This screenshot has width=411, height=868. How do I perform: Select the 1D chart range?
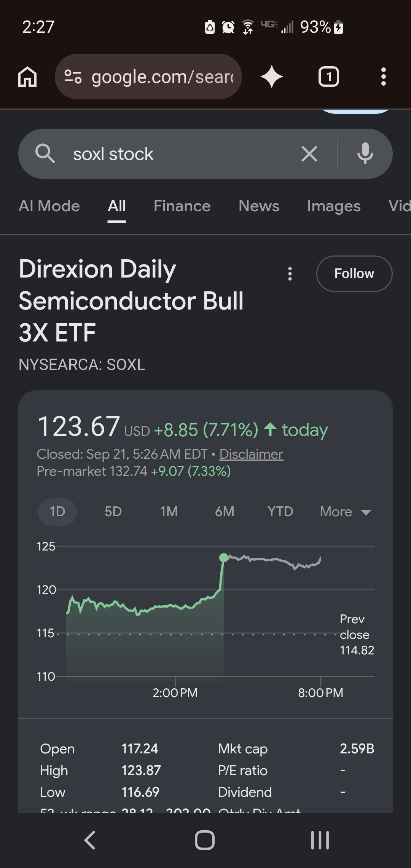point(57,512)
